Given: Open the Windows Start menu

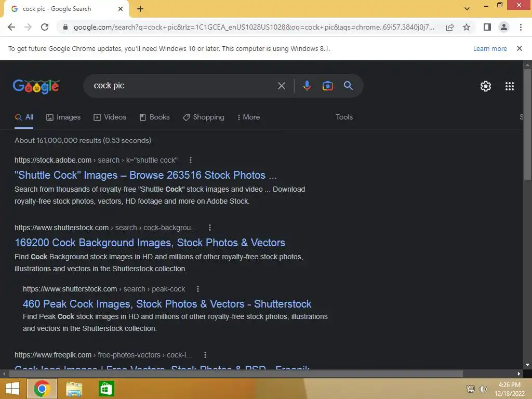Looking at the screenshot, I should pyautogui.click(x=12, y=389).
